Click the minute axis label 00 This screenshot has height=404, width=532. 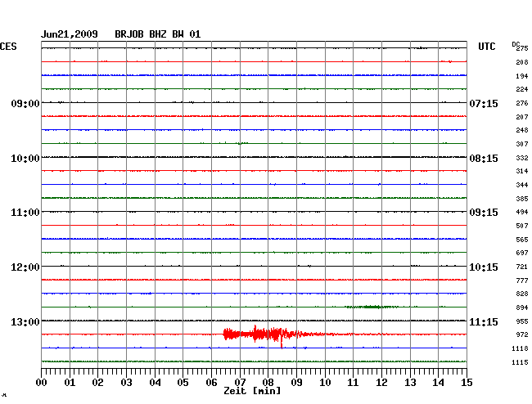(x=42, y=383)
